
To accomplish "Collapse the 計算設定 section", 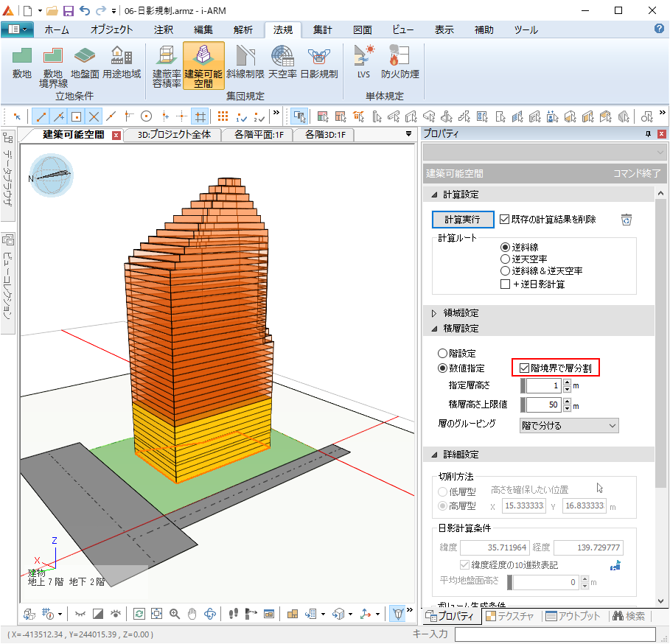I will pos(434,195).
